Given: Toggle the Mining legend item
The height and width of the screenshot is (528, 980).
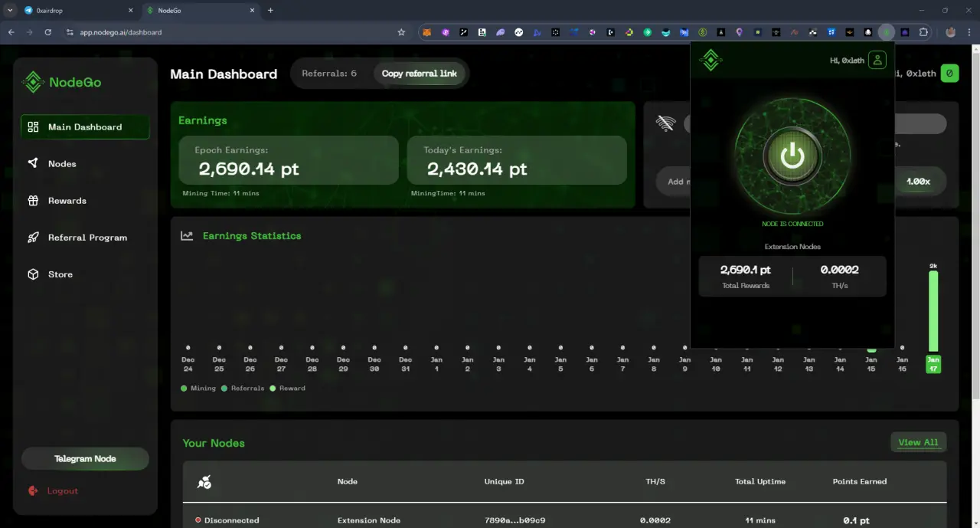Looking at the screenshot, I should tap(198, 389).
